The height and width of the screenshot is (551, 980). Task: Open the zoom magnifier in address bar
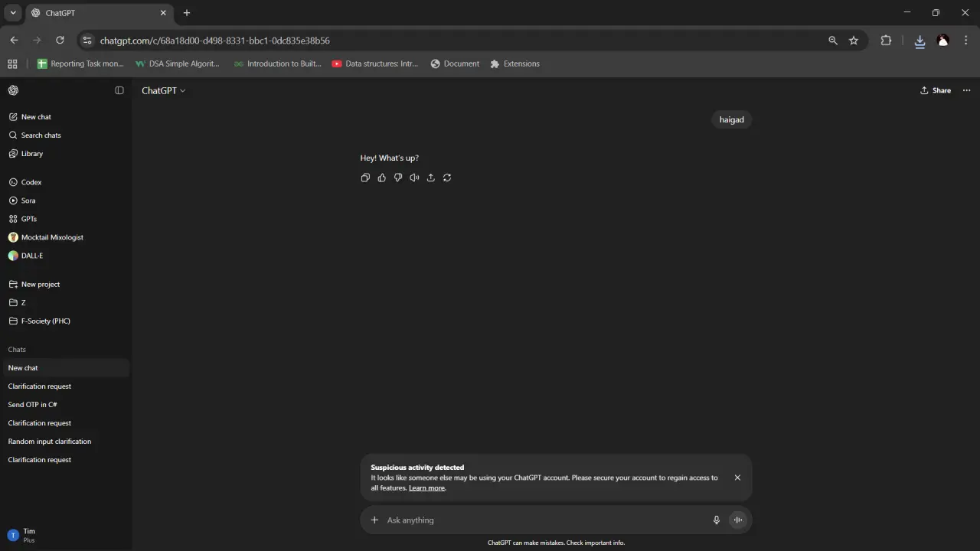point(833,41)
